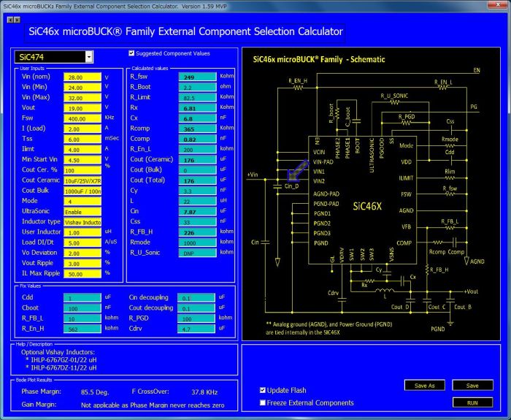Click the Save button
Screen dimensions: 511x420
(472, 386)
